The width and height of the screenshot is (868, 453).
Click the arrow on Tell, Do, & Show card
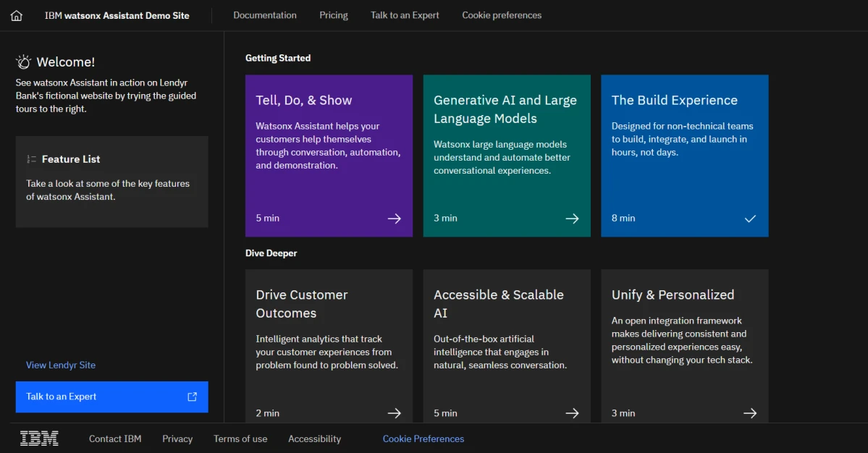394,219
